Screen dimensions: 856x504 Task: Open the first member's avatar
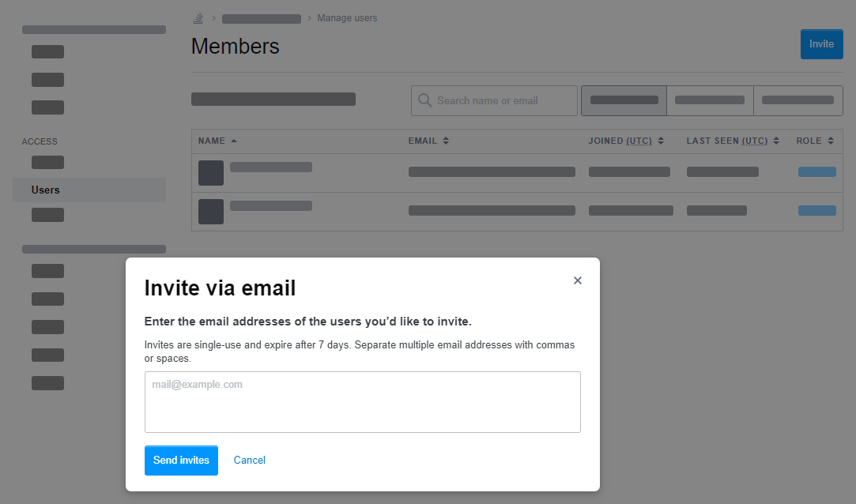pyautogui.click(x=211, y=173)
